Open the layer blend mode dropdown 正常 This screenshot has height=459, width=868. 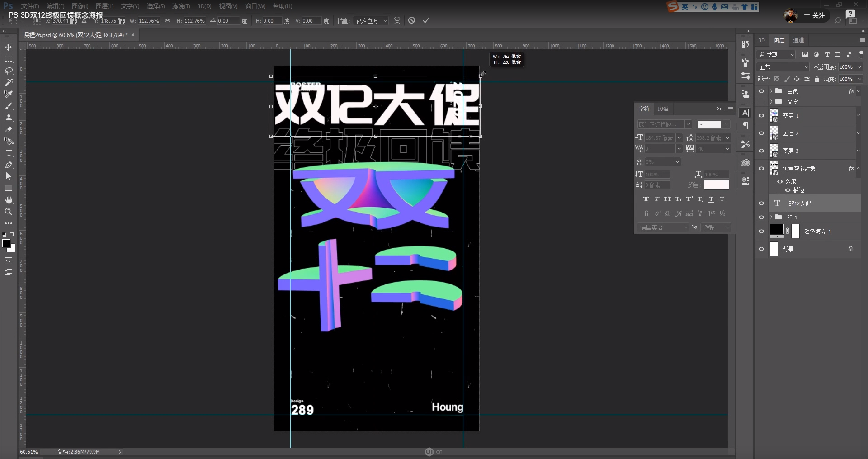tap(783, 67)
